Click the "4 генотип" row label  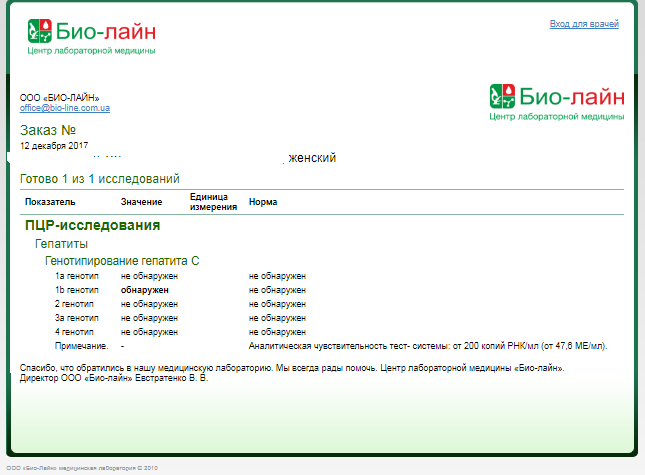click(x=74, y=331)
